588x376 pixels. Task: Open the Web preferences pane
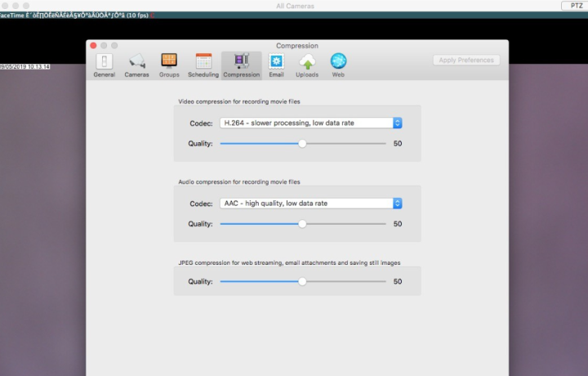coord(338,65)
